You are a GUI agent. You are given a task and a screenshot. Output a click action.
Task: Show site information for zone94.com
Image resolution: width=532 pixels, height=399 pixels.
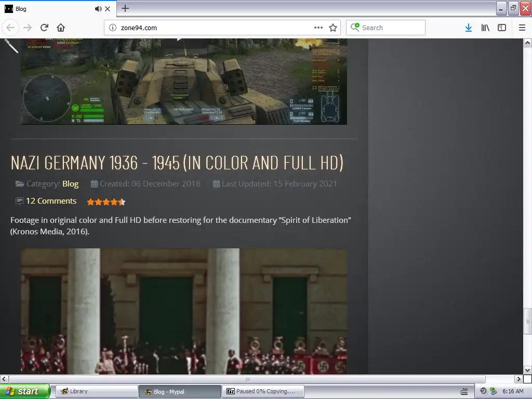click(113, 28)
